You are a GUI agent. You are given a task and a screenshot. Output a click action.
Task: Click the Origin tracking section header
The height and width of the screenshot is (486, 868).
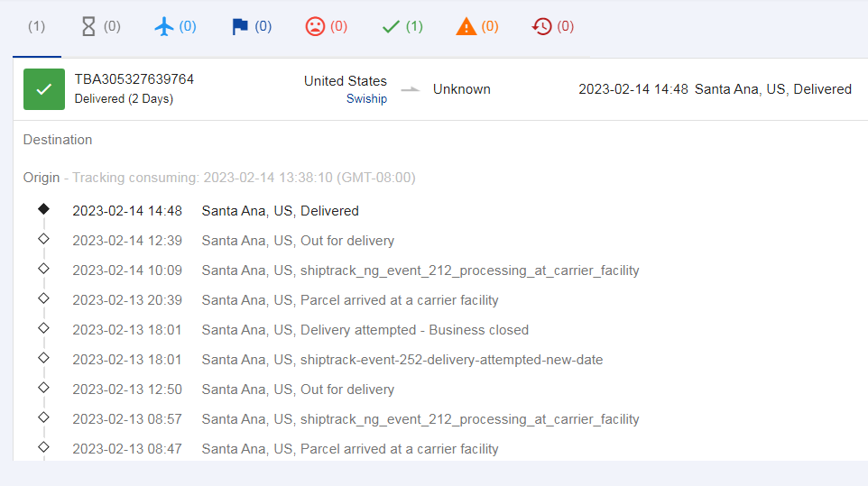pyautogui.click(x=219, y=178)
